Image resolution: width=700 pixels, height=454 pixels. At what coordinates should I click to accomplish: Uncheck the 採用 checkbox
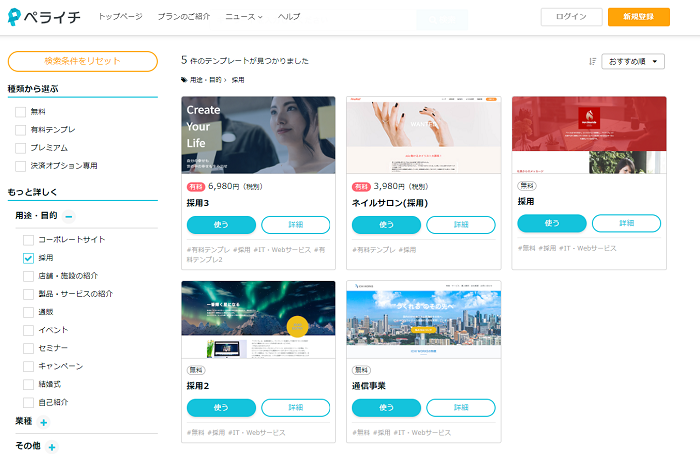click(28, 258)
